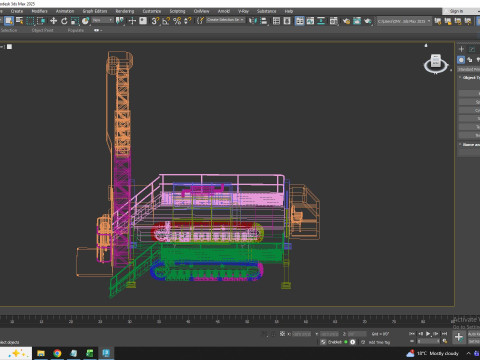
Task: Open the Modifiers menu
Action: pyautogui.click(x=39, y=11)
